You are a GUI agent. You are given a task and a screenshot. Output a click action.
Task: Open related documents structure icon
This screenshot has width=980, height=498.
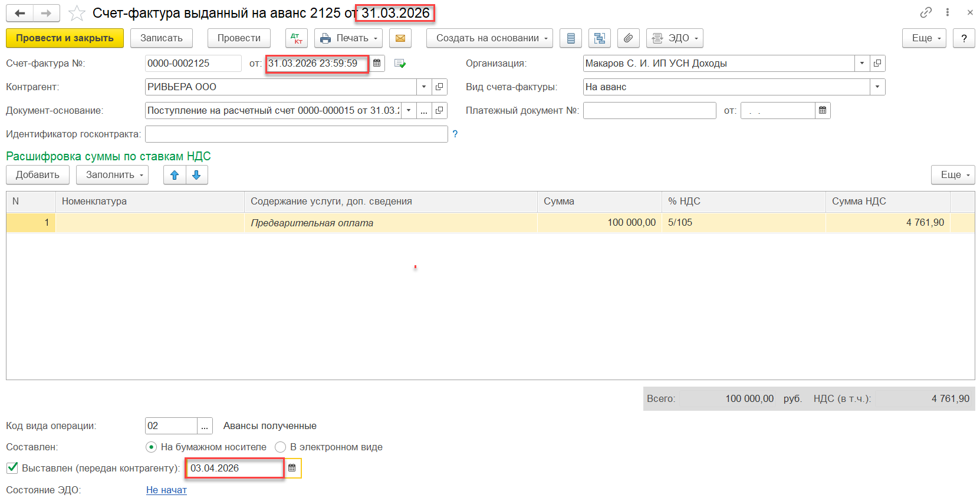[x=600, y=38]
